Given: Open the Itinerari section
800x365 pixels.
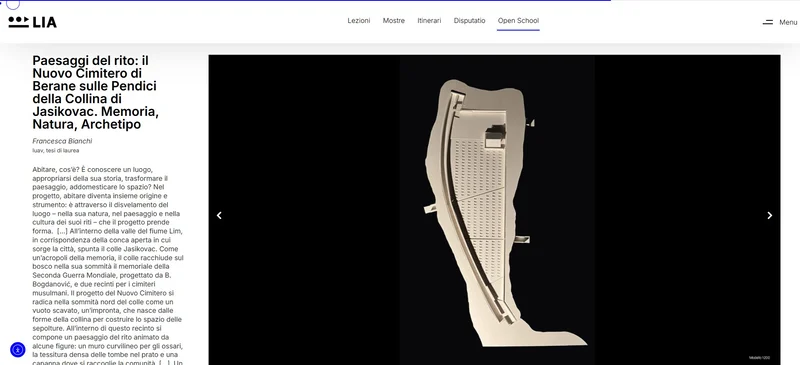Looking at the screenshot, I should click(429, 21).
